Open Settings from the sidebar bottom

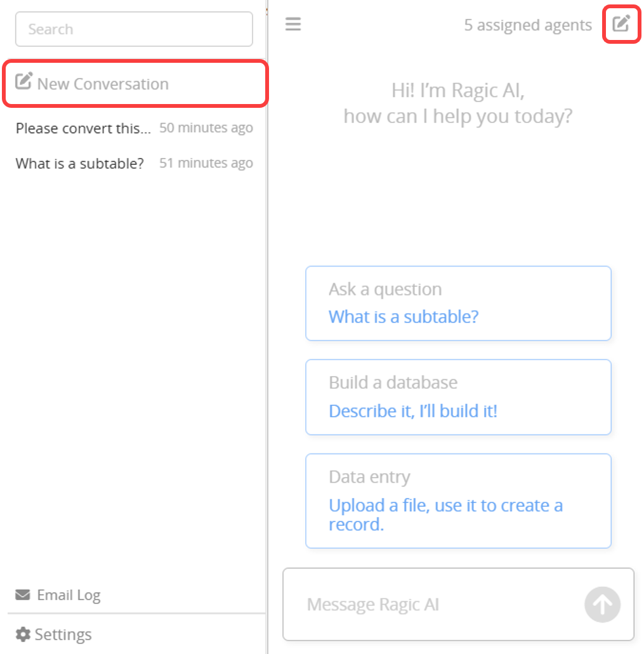(63, 634)
